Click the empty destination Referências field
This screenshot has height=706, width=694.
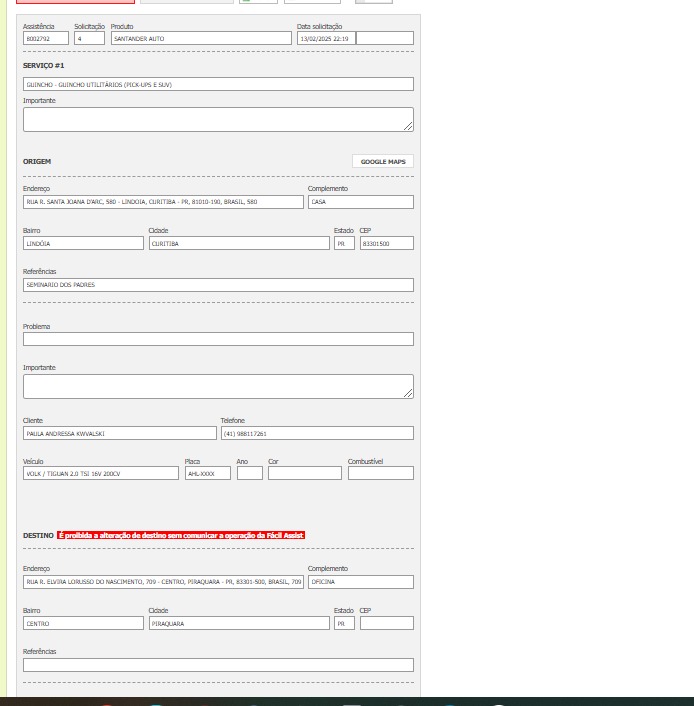(x=218, y=665)
